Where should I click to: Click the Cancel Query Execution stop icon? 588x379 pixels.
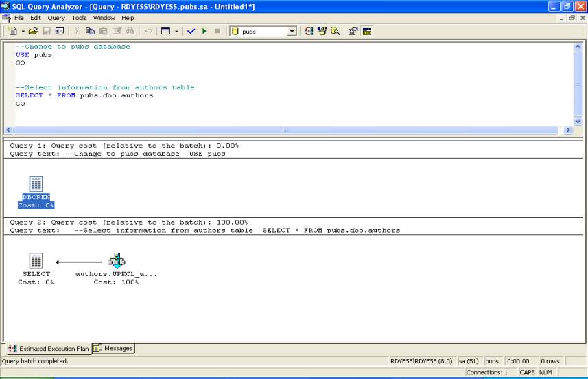pyautogui.click(x=217, y=31)
